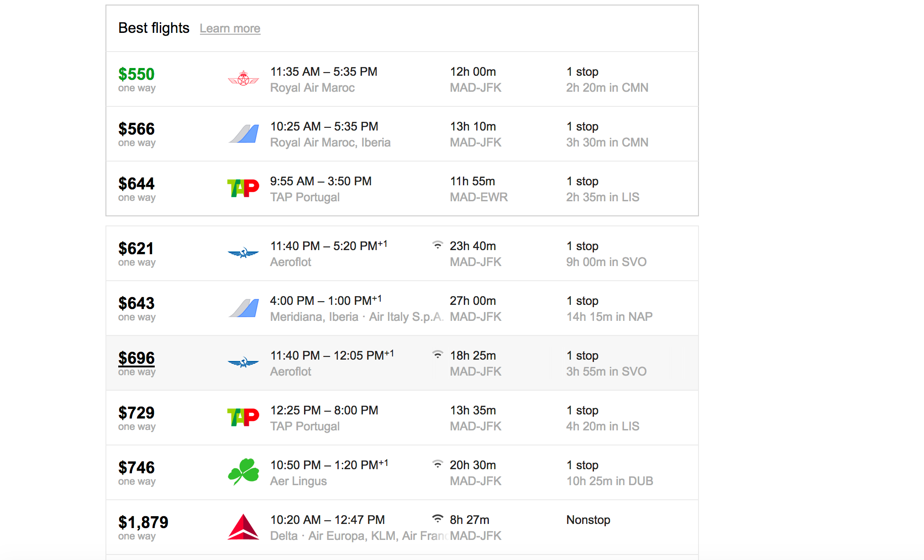924x560 pixels.
Task: Click the Wi-Fi icon on the 18h 25m Aeroflot flight
Action: point(437,355)
